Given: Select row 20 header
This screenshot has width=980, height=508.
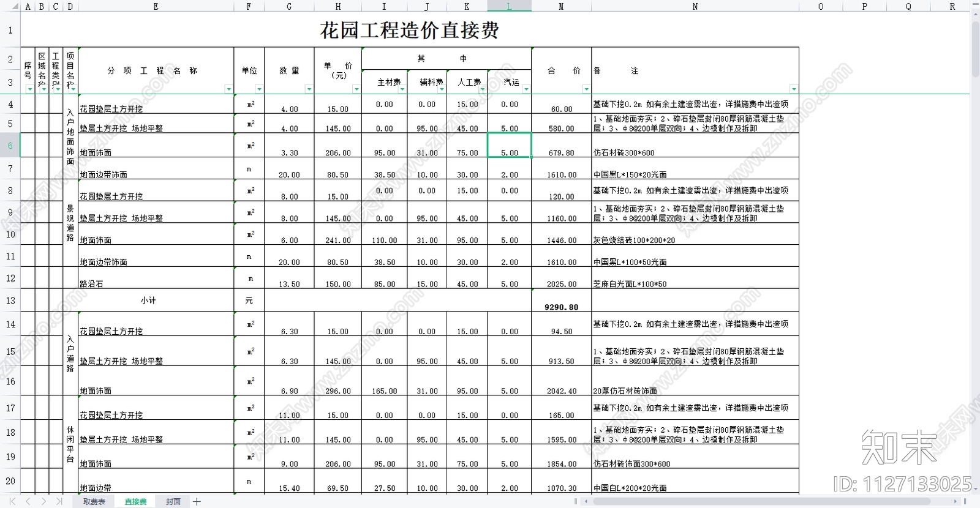Looking at the screenshot, I should click(x=10, y=481).
